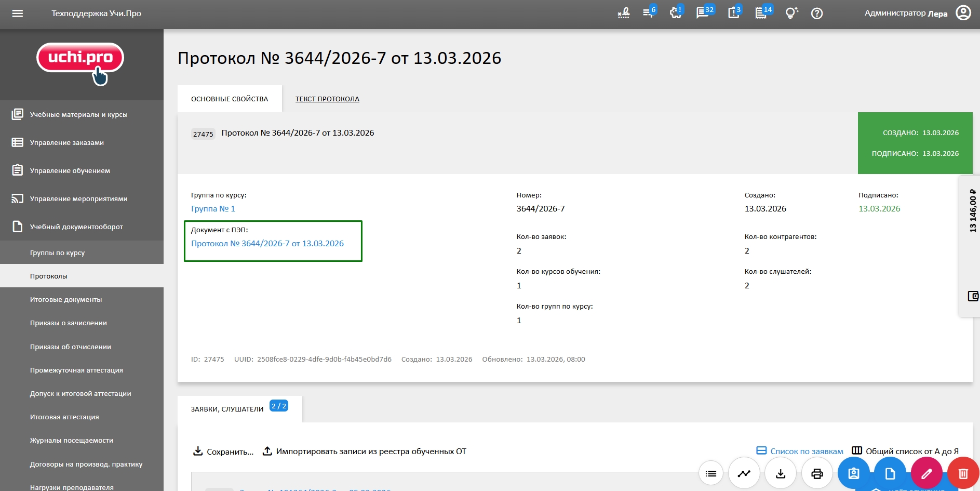Click the red trash delete button

[x=963, y=473]
